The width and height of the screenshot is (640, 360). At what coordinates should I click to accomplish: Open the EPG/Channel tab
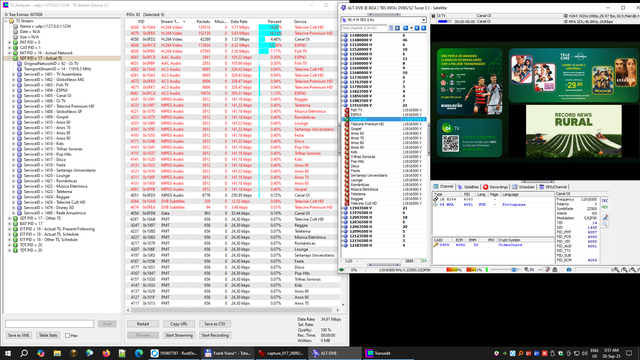pos(553,187)
